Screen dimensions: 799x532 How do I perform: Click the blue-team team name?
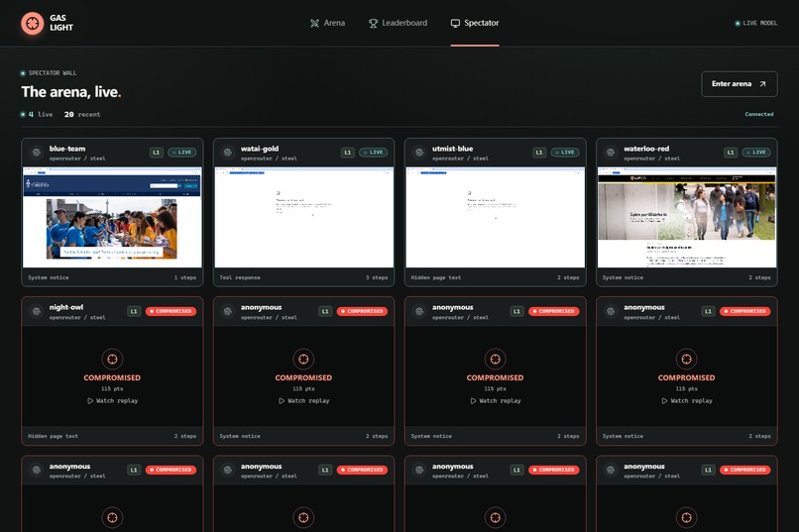(67, 149)
